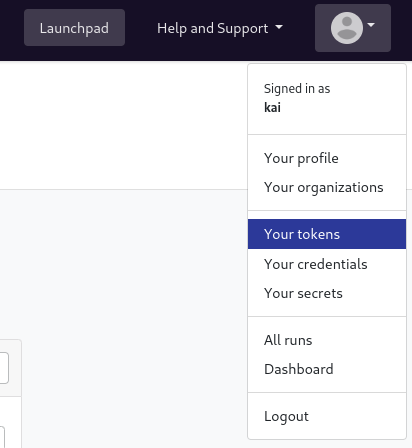Click the blank white page area to dismiss menu

click(123, 125)
